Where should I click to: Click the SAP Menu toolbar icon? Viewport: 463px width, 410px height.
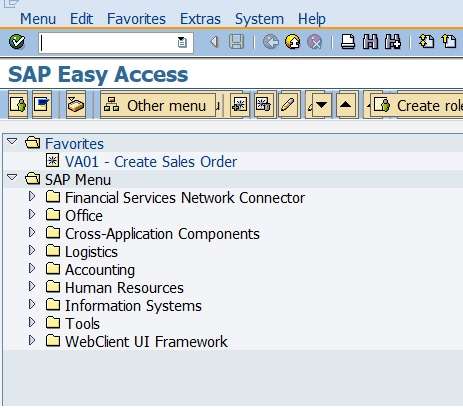click(42, 105)
